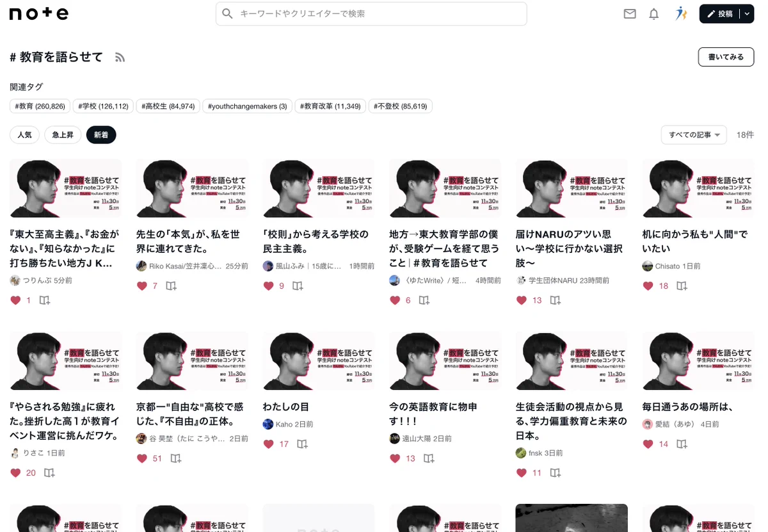This screenshot has height=532, width=768.
Task: Switch to the 人気 tab
Action: click(24, 134)
